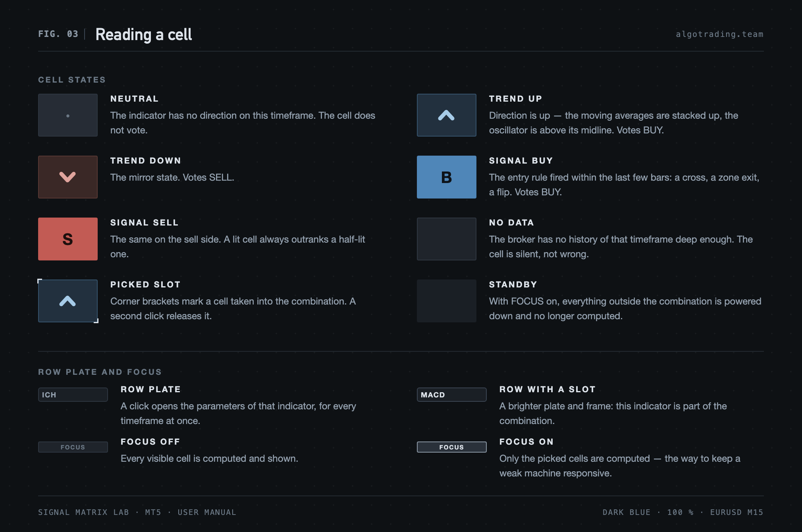Click the ROW PLATE AND FOCUS heading
This screenshot has height=532, width=802.
click(x=100, y=372)
